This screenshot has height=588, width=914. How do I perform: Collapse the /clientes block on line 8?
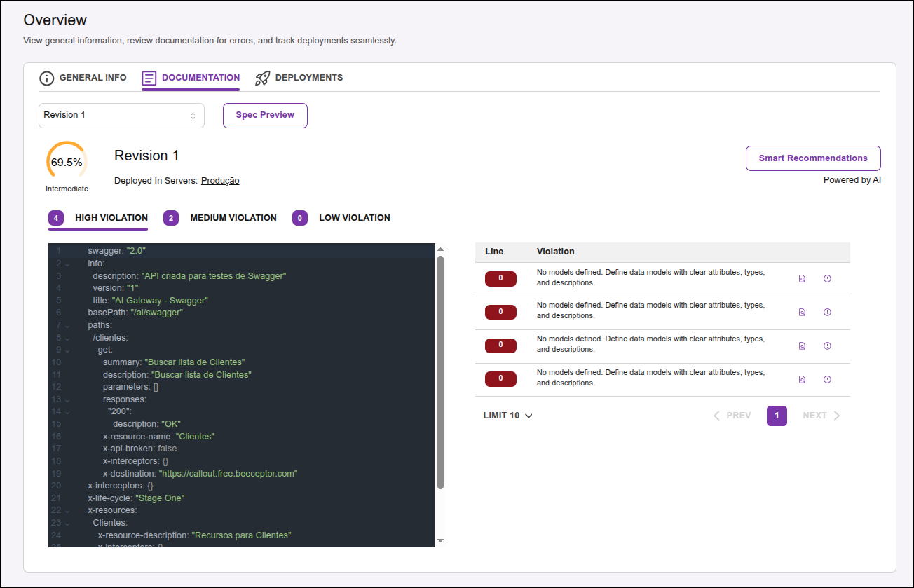[67, 336]
